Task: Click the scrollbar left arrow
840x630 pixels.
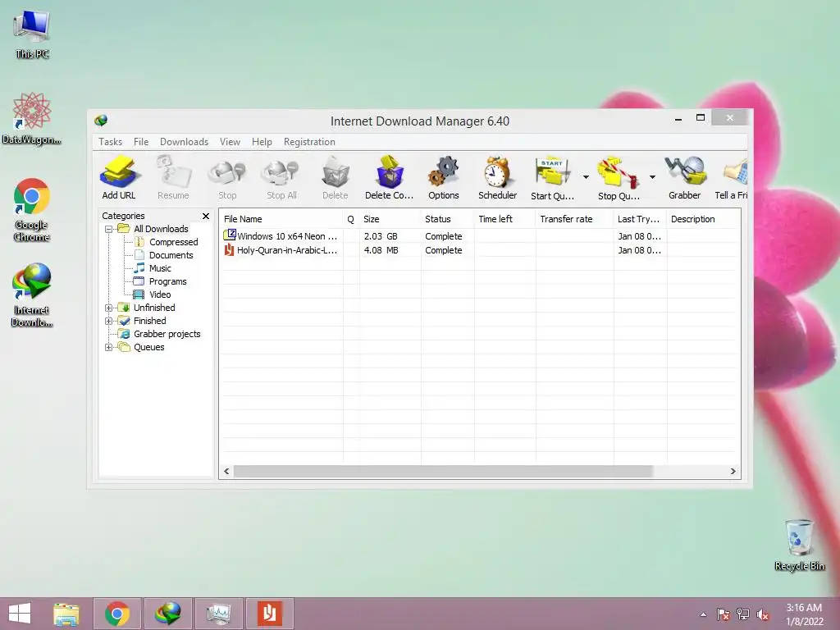Action: point(226,472)
